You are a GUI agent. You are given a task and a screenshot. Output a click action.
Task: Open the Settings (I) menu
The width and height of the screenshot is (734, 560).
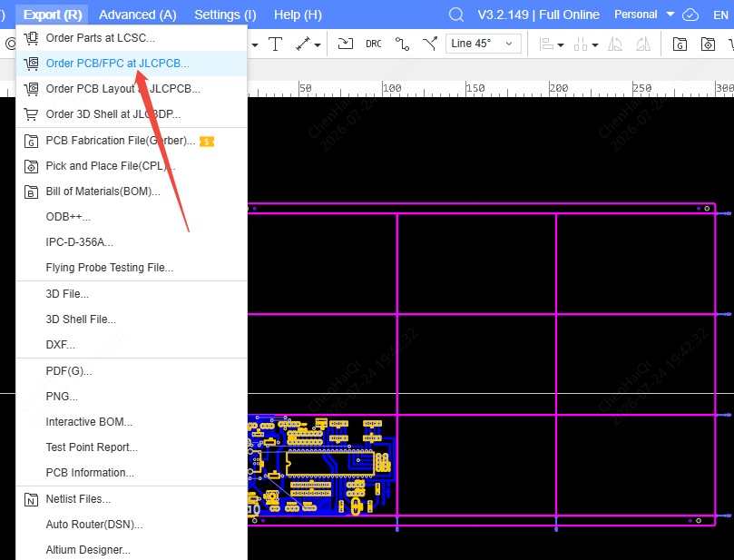225,15
